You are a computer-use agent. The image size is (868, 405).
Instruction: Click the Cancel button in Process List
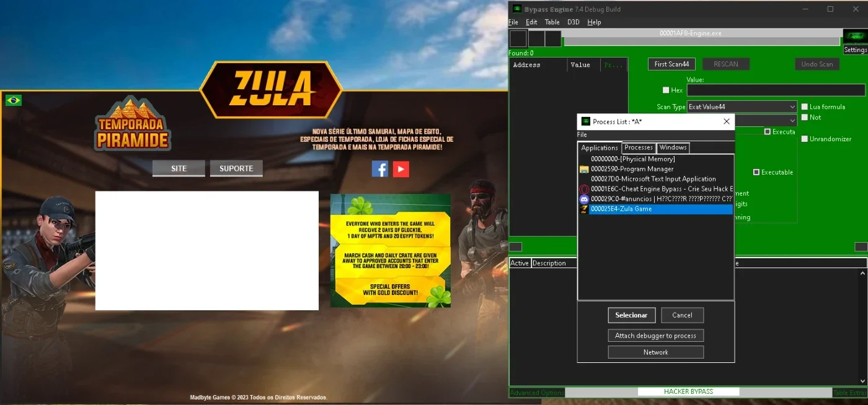682,315
